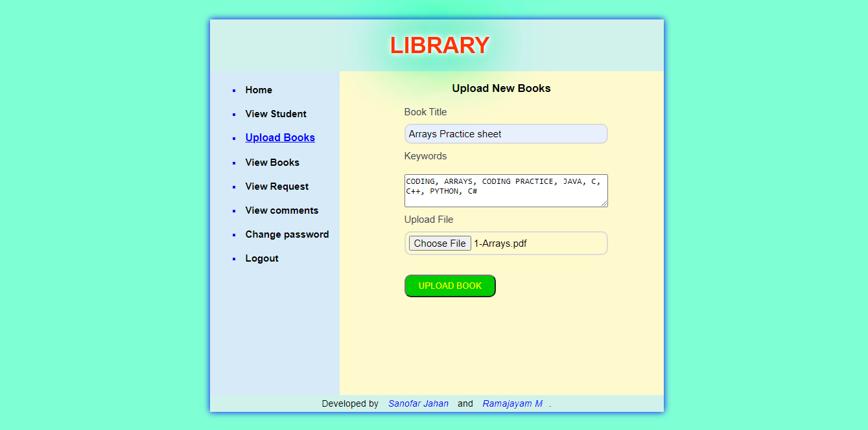The image size is (868, 430).
Task: Open the View Request page
Action: pyautogui.click(x=277, y=187)
